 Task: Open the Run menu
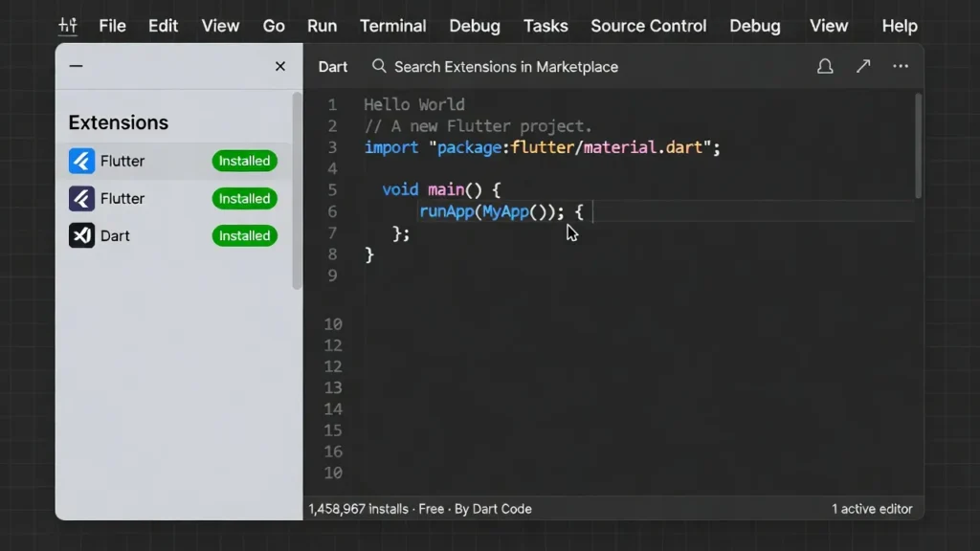tap(322, 26)
